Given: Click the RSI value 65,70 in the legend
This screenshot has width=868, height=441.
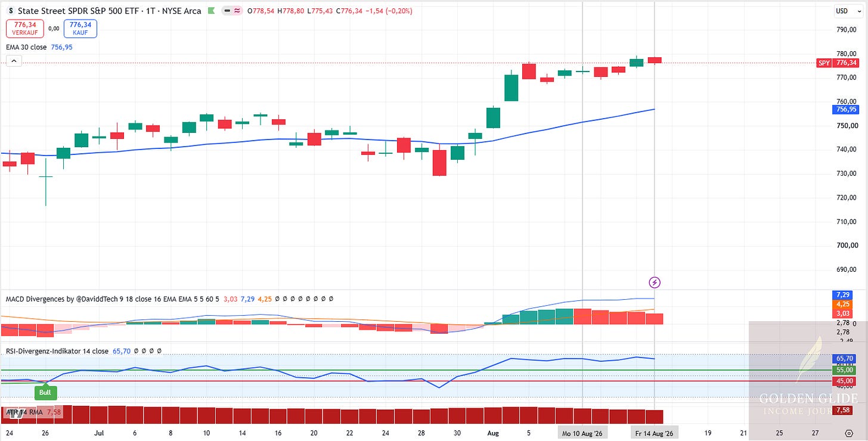Looking at the screenshot, I should (120, 351).
